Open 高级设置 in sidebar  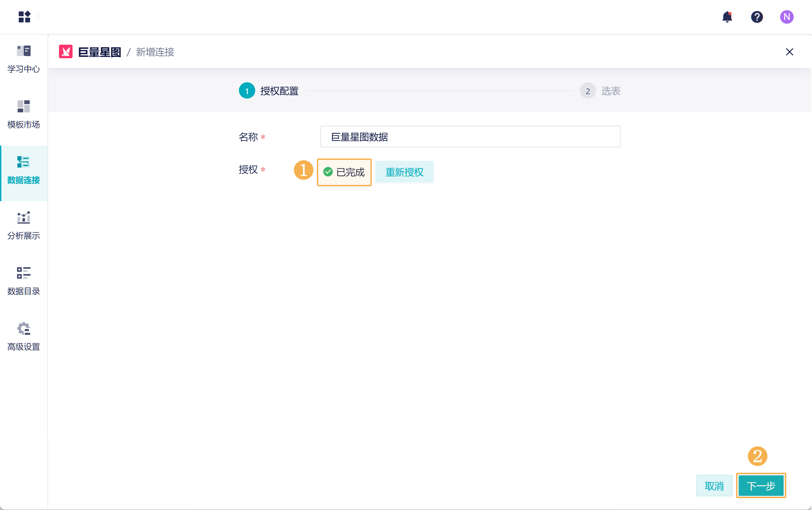[24, 337]
